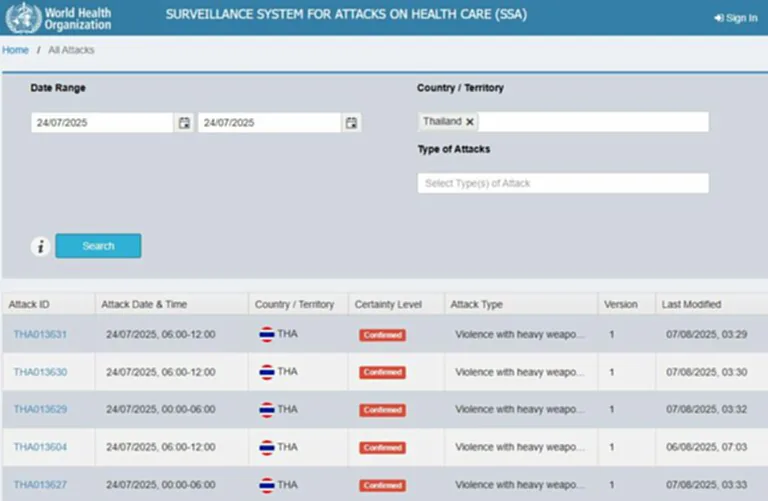
Task: Click last modified 07/08/2025, 03:30
Action: pos(706,372)
